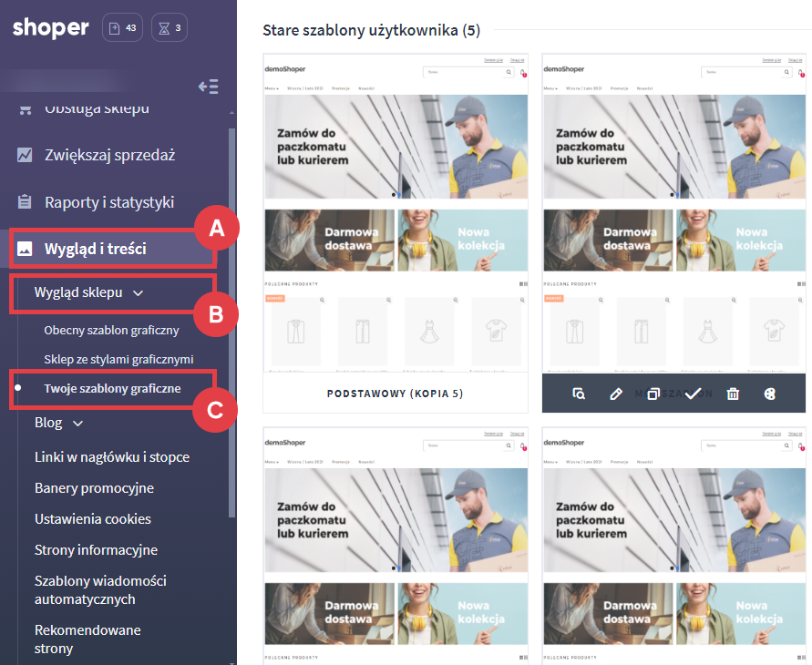Click the Stare szablony użytkownika (5) heading
812x665 pixels.
coord(371,31)
